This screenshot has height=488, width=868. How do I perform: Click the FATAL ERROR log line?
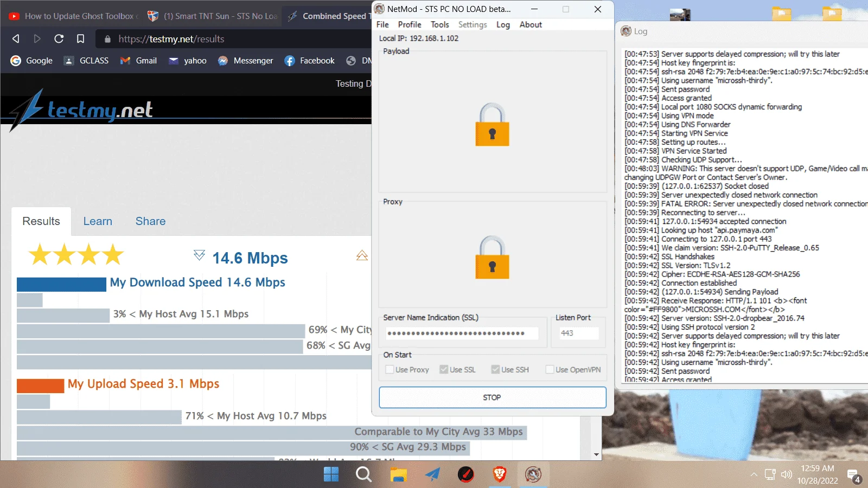point(746,204)
